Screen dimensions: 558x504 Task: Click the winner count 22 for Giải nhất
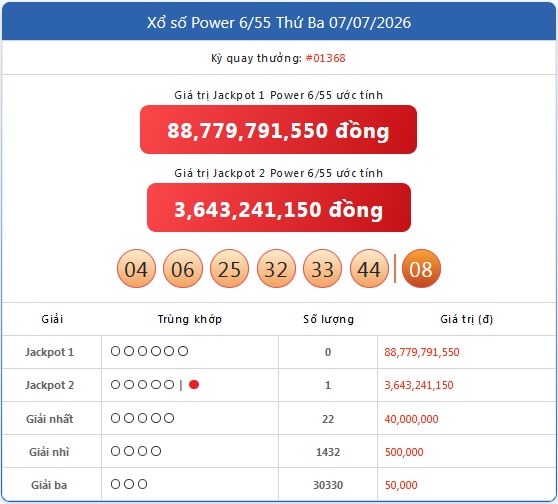click(328, 419)
